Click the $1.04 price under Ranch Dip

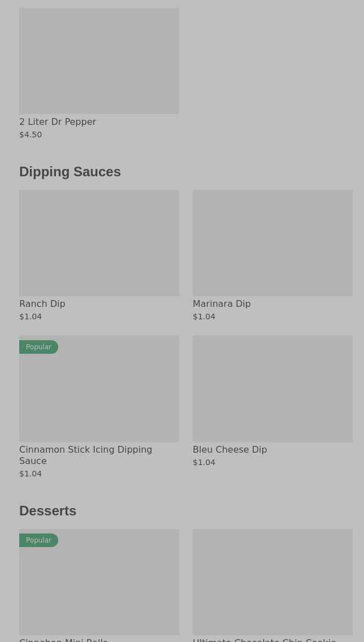tap(31, 316)
